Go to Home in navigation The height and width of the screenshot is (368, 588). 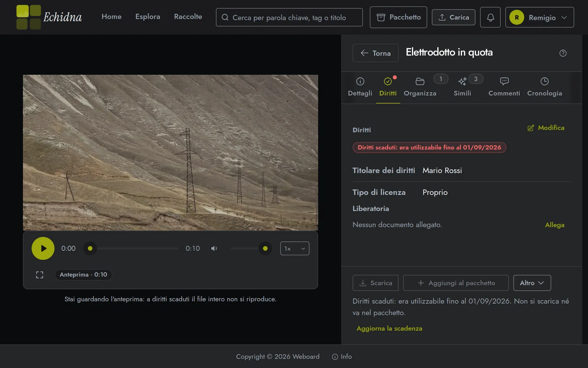pyautogui.click(x=111, y=17)
